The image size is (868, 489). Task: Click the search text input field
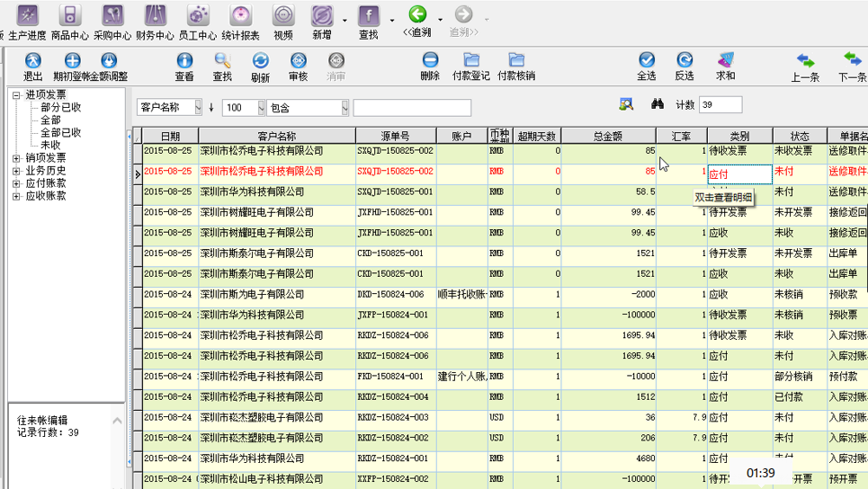[x=412, y=107]
